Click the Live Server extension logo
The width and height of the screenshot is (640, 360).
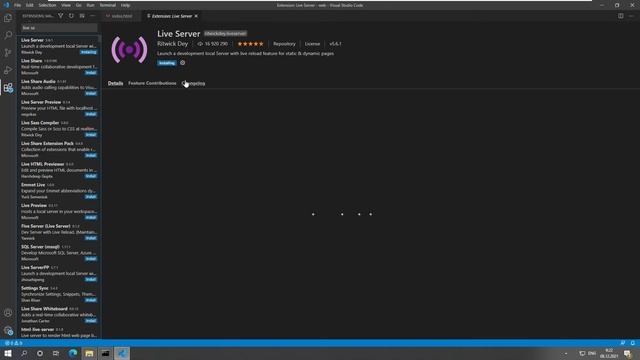129,50
